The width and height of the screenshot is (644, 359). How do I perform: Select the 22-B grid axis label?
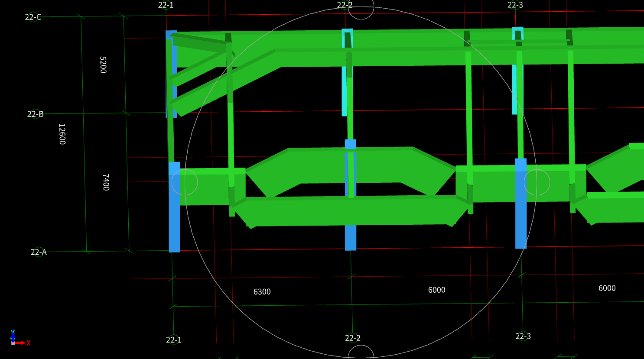point(35,114)
